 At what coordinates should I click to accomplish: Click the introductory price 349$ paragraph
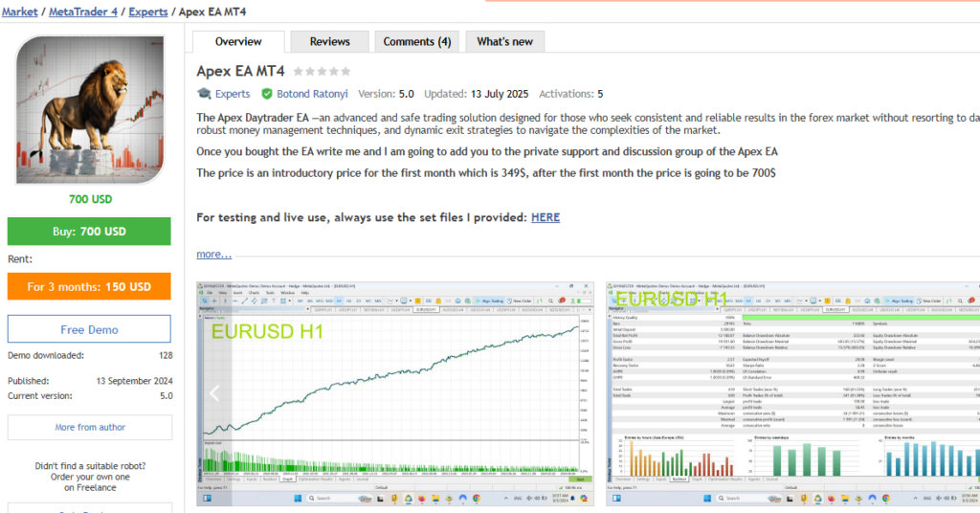485,173
